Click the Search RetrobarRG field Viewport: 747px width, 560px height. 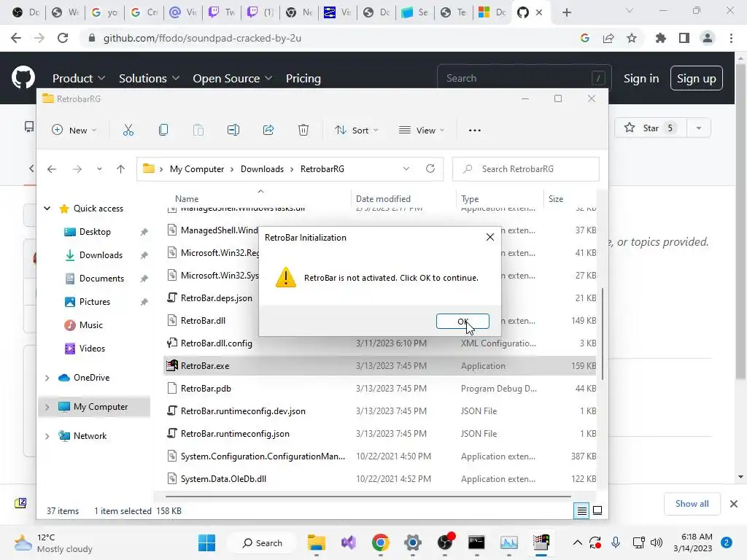[525, 169]
